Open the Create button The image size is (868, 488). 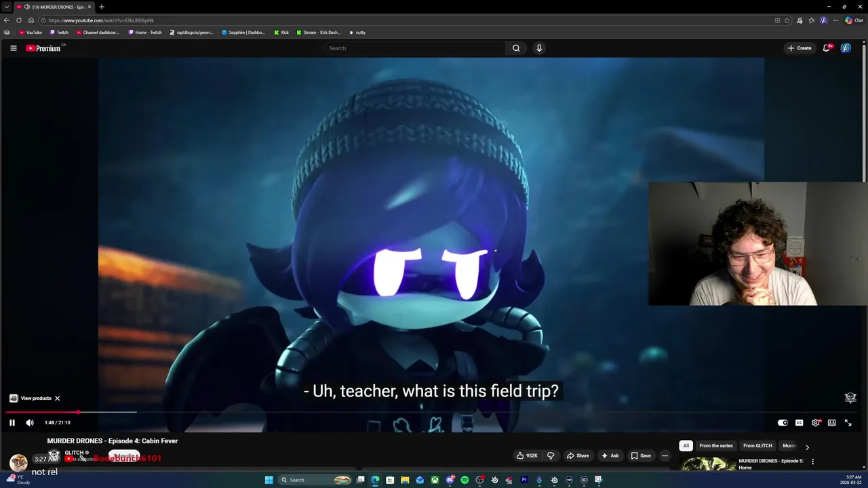[800, 48]
